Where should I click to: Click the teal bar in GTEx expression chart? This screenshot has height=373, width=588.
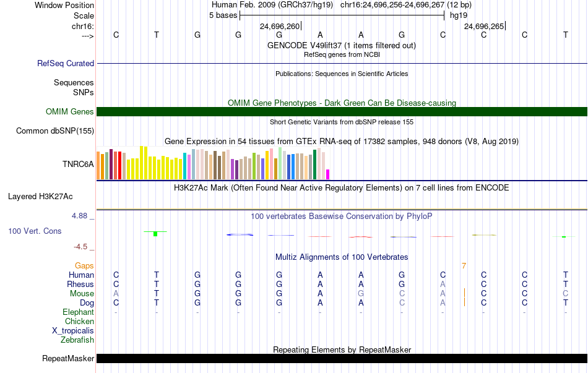(185, 166)
